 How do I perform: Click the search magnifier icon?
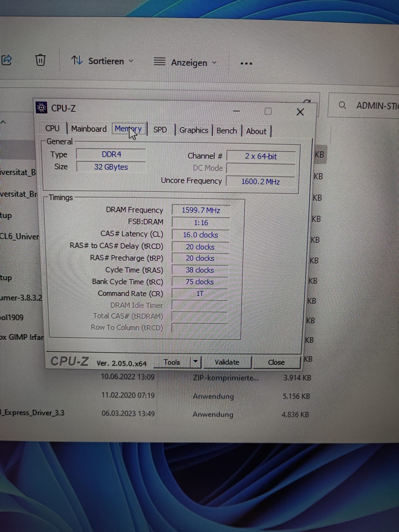pyautogui.click(x=342, y=105)
